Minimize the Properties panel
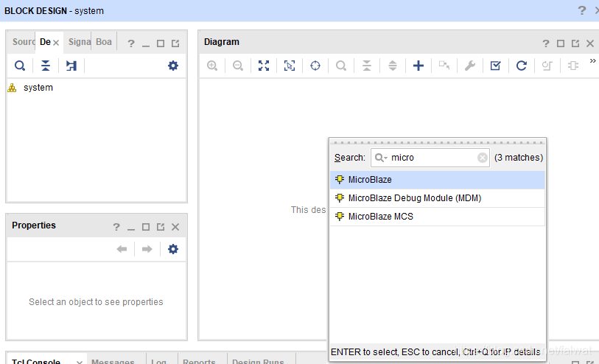The height and width of the screenshot is (364, 599). pos(131,228)
